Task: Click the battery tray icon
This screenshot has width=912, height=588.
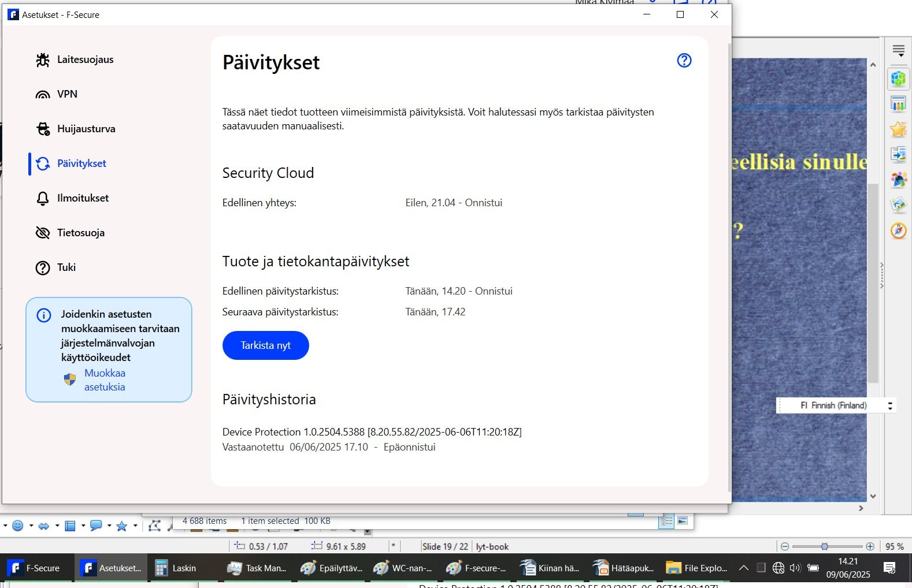Action: (813, 568)
